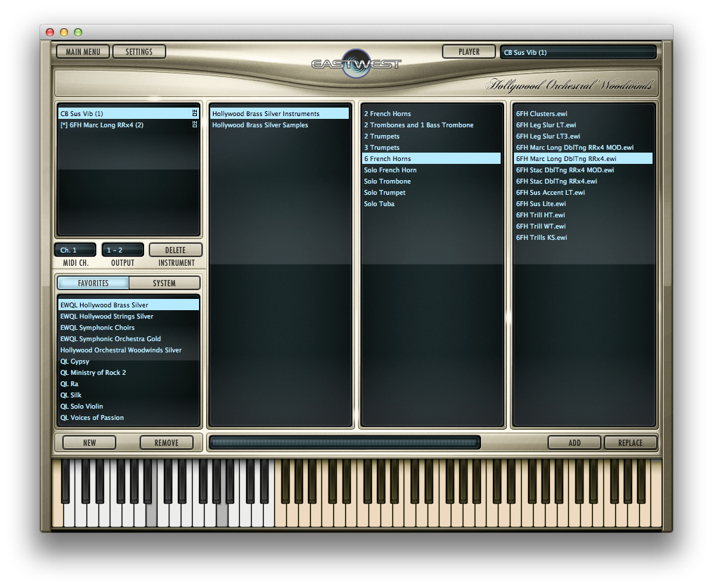Open the 2 French Horns folder
The image size is (713, 588).
pyautogui.click(x=432, y=114)
